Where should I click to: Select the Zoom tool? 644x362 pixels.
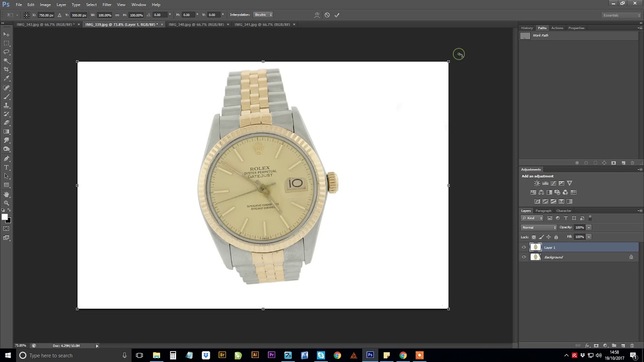point(7,203)
